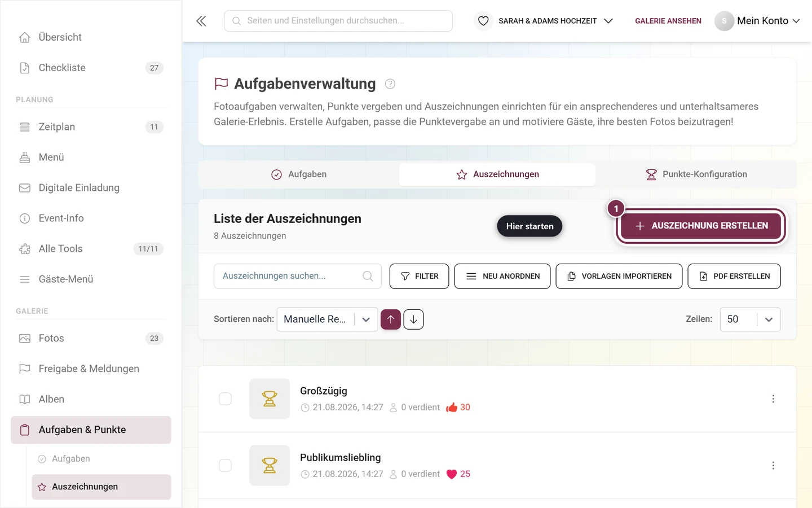Open the Aufgaben sub-item in sidebar
812x508 pixels.
coord(101,459)
